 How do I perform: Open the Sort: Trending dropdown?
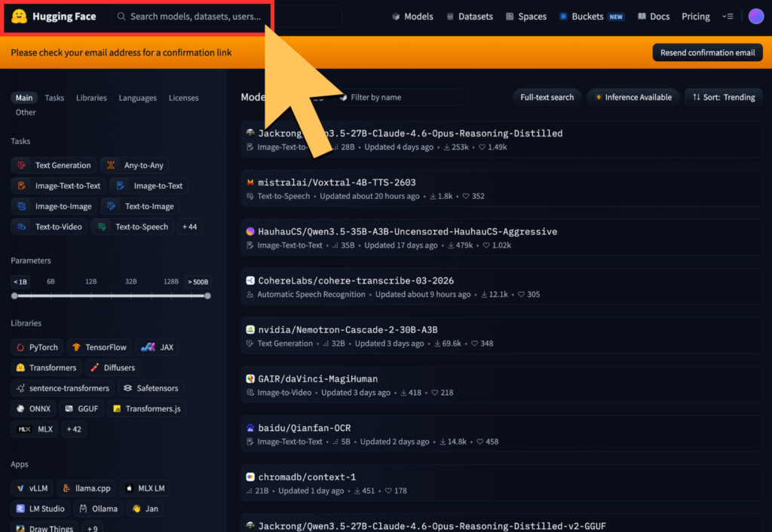click(723, 97)
